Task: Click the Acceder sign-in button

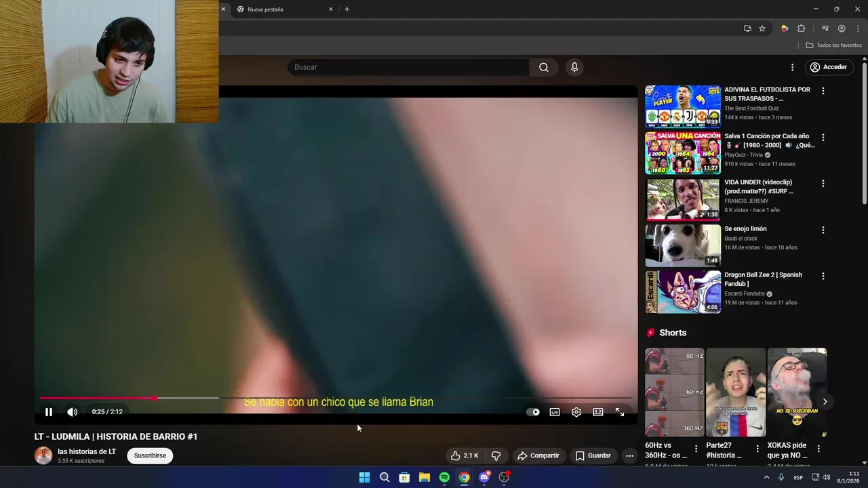Action: pos(828,67)
